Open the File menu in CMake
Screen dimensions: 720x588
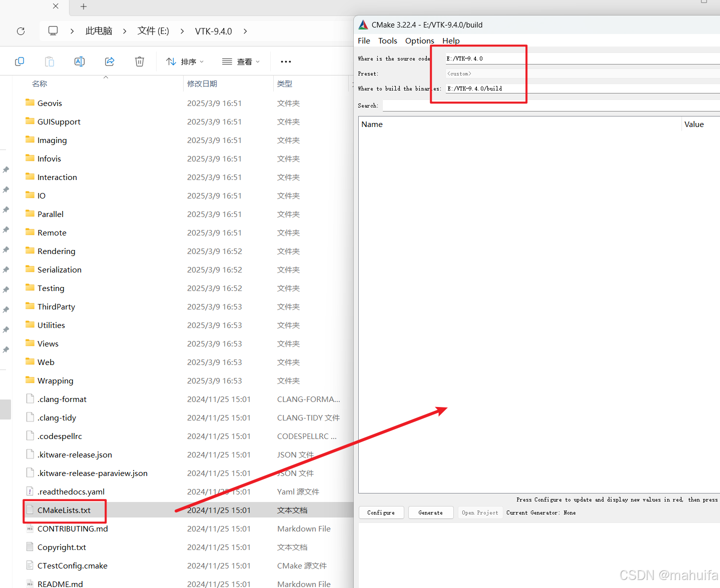364,40
